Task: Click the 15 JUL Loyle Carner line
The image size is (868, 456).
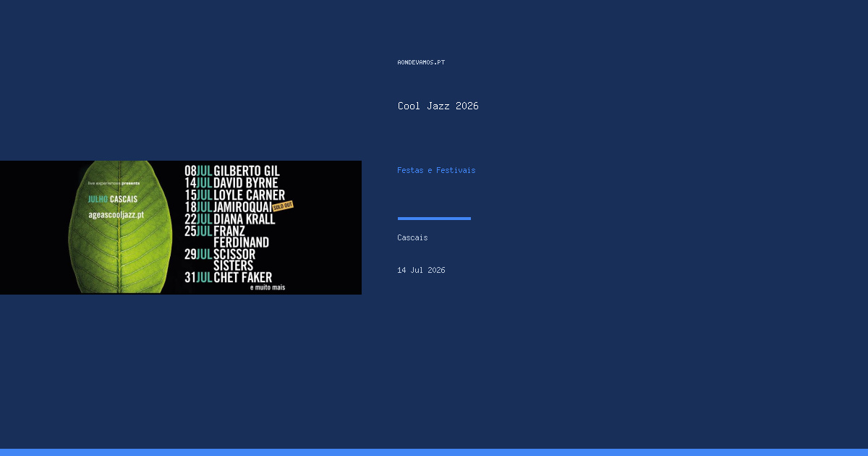Action: 234,195
